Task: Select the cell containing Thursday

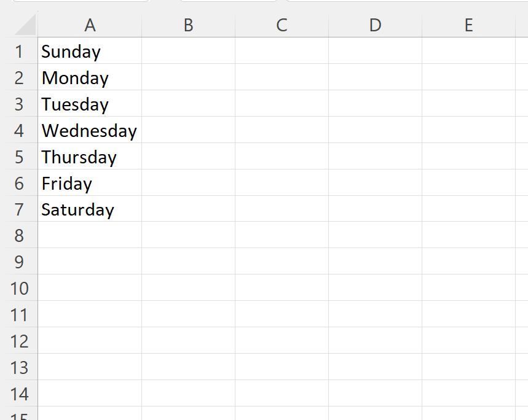Action: click(90, 157)
